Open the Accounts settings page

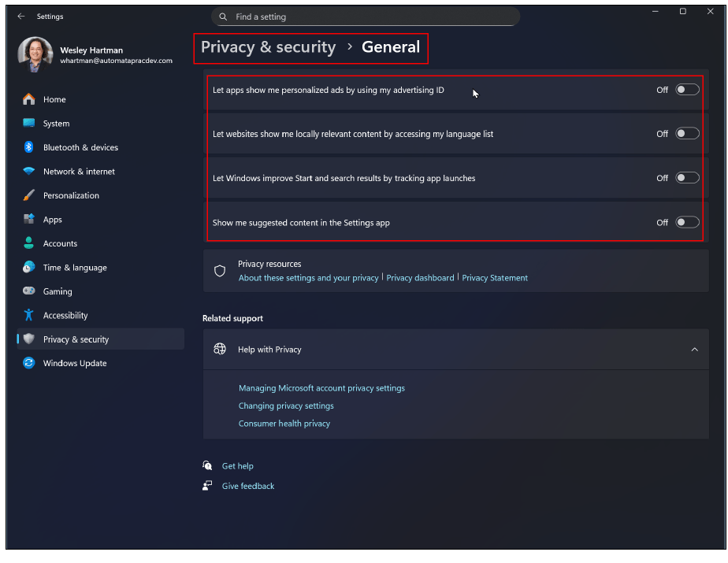[60, 243]
